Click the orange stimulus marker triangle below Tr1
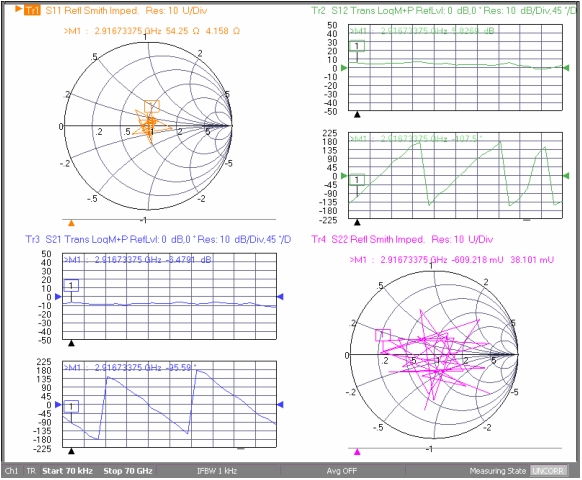Viewport: 582px width, 480px height. (71, 223)
